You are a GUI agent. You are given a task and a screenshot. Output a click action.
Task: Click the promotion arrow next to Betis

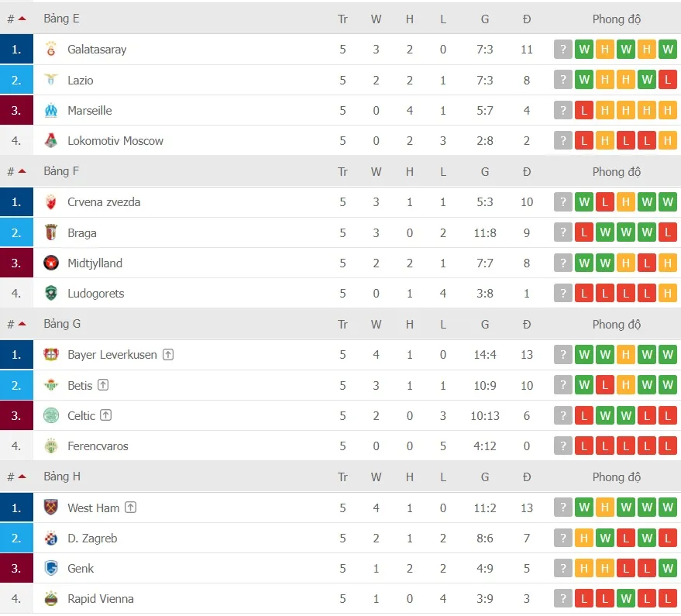pos(104,384)
